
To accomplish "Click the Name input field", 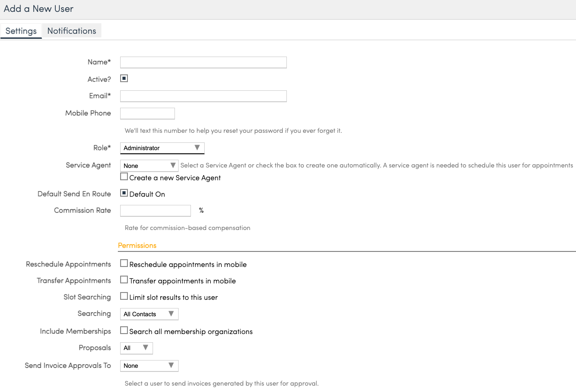I will coord(203,63).
